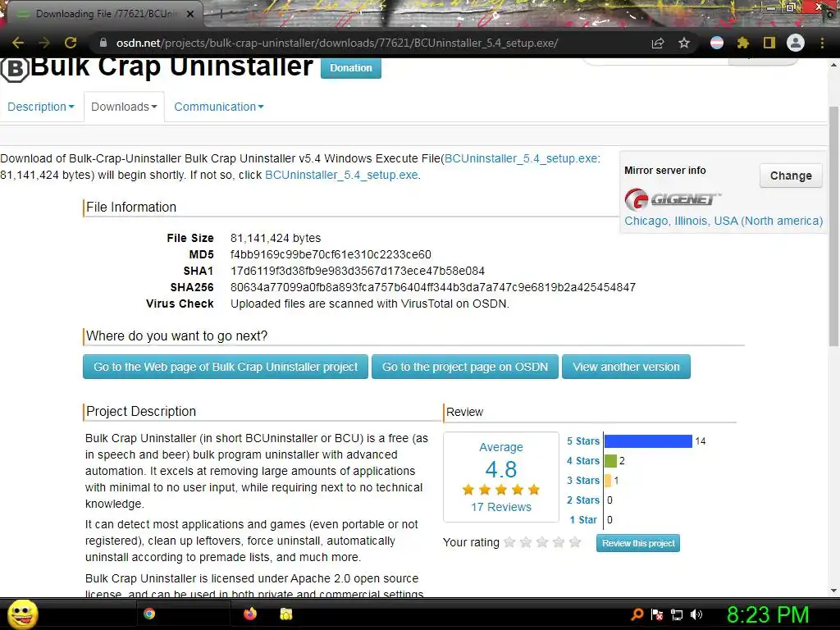This screenshot has height=630, width=840.
Task: Click the blue 5 Stars rating bar
Action: point(648,441)
